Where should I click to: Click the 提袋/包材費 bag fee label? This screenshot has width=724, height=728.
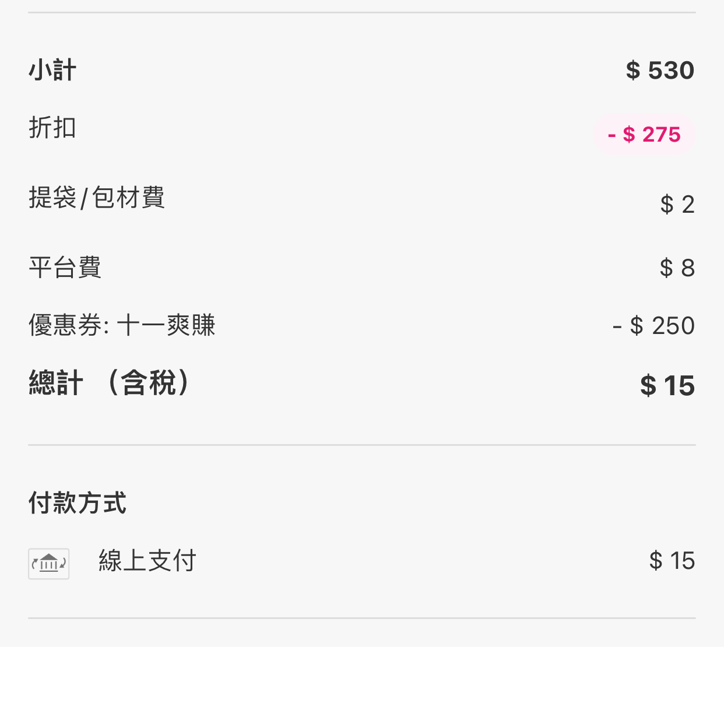coord(97,198)
